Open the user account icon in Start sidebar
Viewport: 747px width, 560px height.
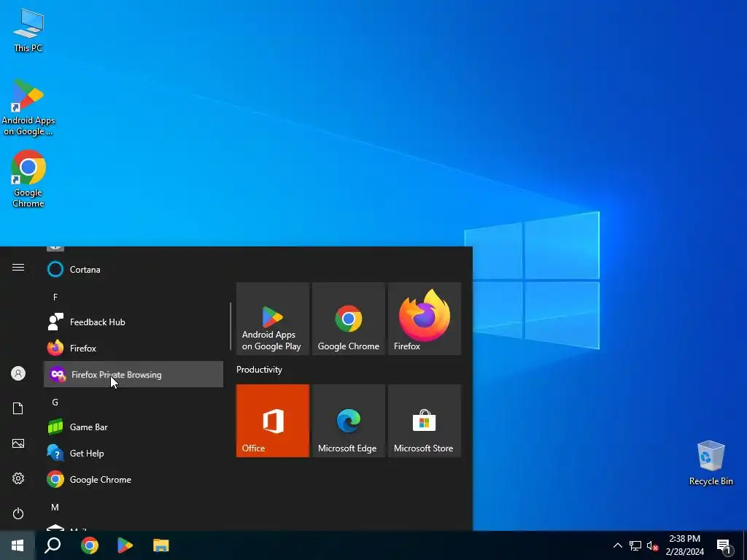pos(18,373)
